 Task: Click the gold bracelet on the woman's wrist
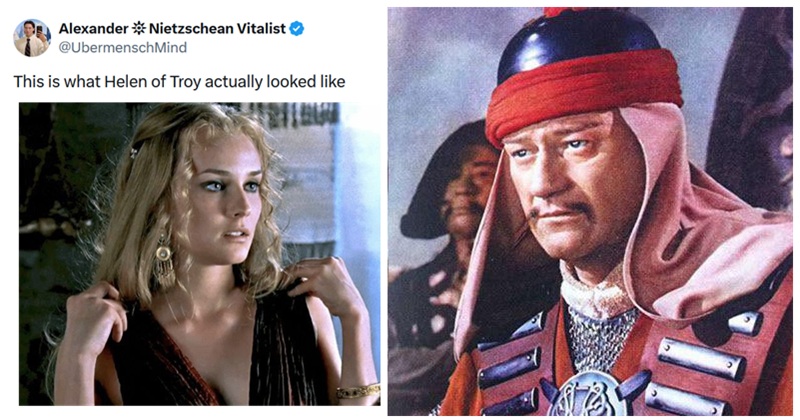(x=358, y=391)
